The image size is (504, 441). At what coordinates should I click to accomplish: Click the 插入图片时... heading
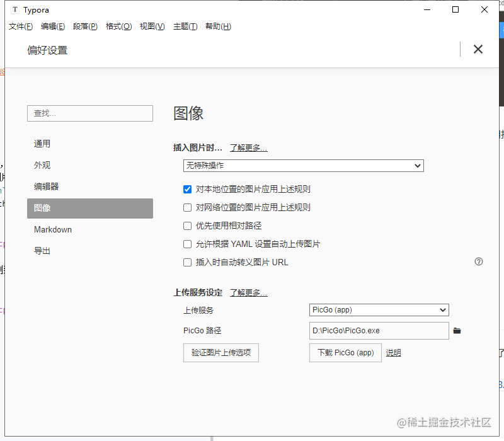[x=198, y=148]
